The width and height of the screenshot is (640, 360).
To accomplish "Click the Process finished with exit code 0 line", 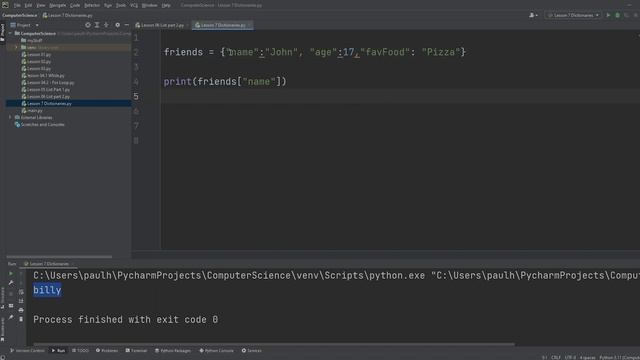I will [x=126, y=320].
